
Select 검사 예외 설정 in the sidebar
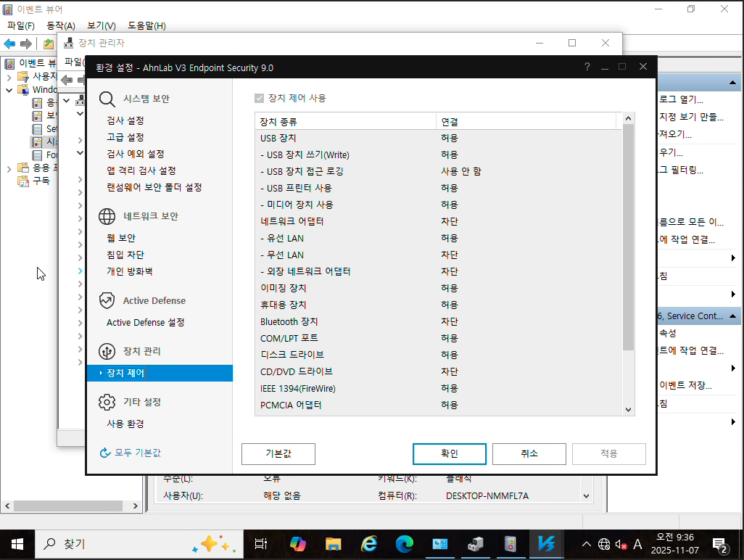click(x=135, y=154)
